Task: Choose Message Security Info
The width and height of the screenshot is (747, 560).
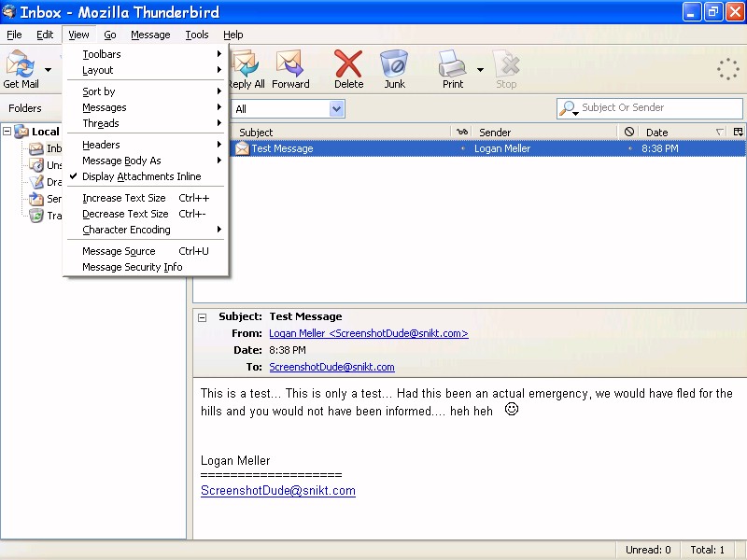Action: (x=146, y=267)
